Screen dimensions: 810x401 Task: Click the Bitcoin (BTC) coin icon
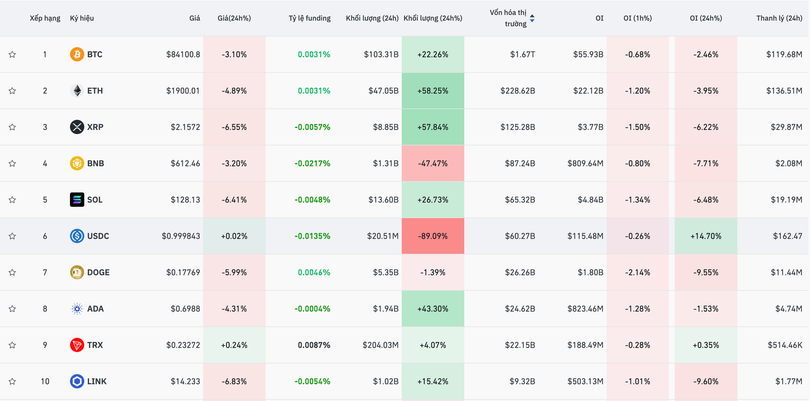77,55
